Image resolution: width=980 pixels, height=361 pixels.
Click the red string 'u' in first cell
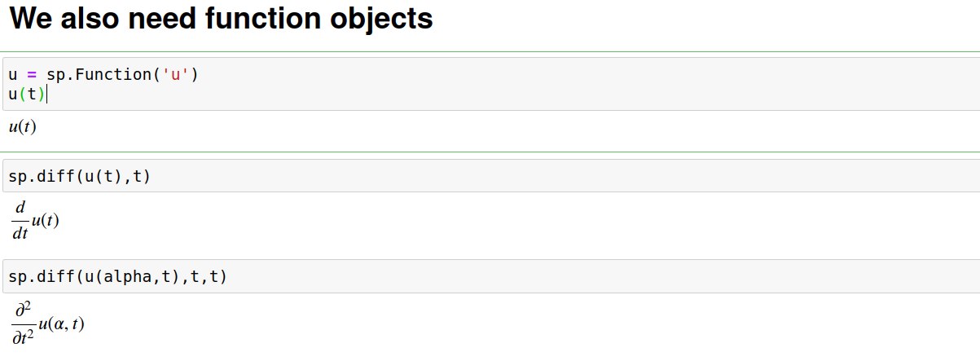pyautogui.click(x=175, y=75)
